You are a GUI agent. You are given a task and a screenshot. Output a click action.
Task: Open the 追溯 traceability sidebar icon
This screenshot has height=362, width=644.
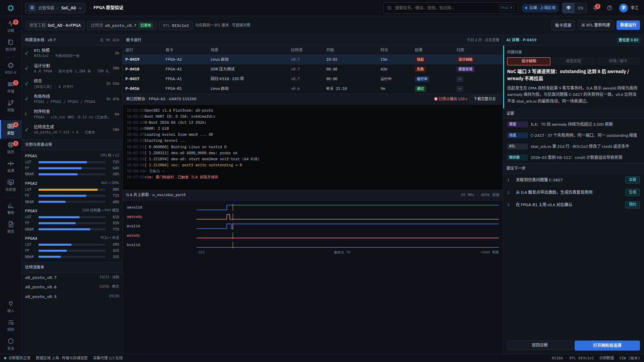pyautogui.click(x=11, y=166)
